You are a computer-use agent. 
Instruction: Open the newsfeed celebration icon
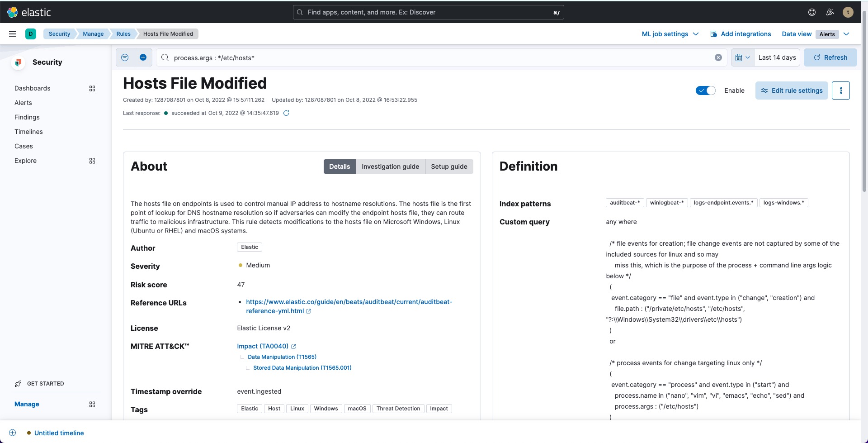point(830,12)
